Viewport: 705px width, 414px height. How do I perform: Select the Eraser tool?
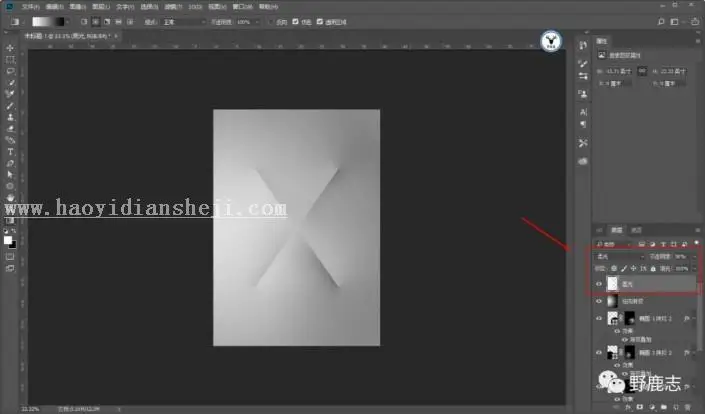tap(10, 129)
